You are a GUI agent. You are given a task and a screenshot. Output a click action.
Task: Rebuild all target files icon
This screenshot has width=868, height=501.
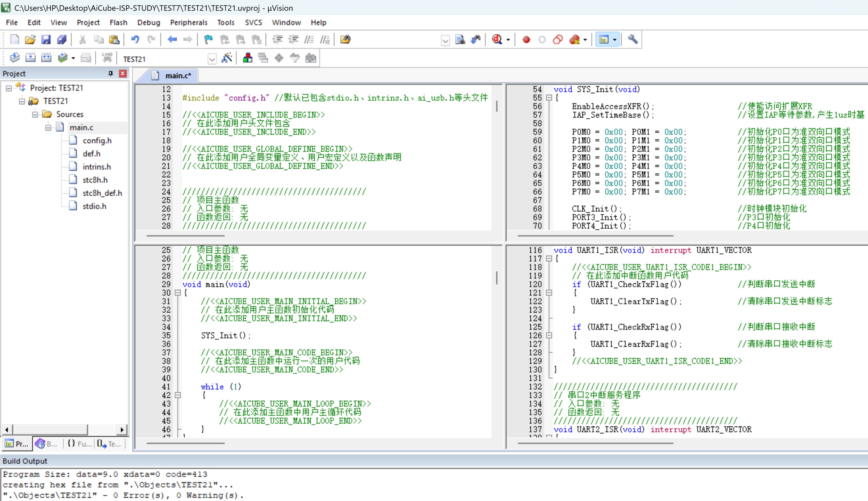point(46,58)
